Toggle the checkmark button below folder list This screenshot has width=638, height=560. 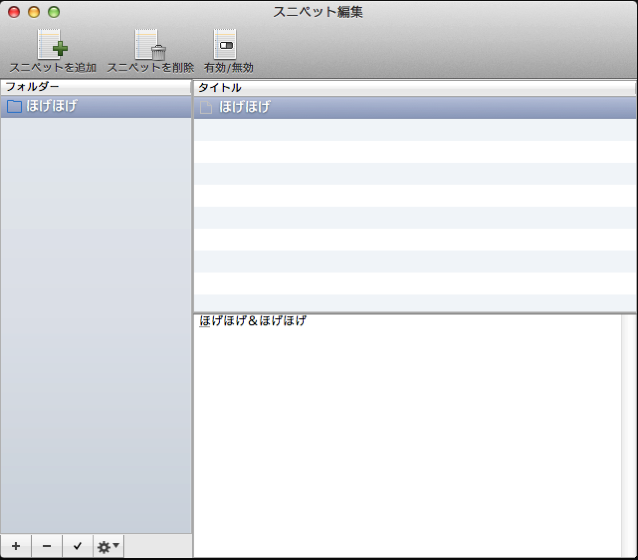(77, 546)
